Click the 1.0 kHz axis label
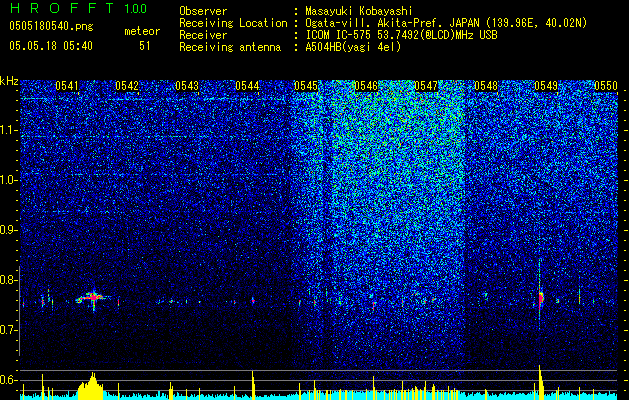629x400 pixels. click(9, 180)
